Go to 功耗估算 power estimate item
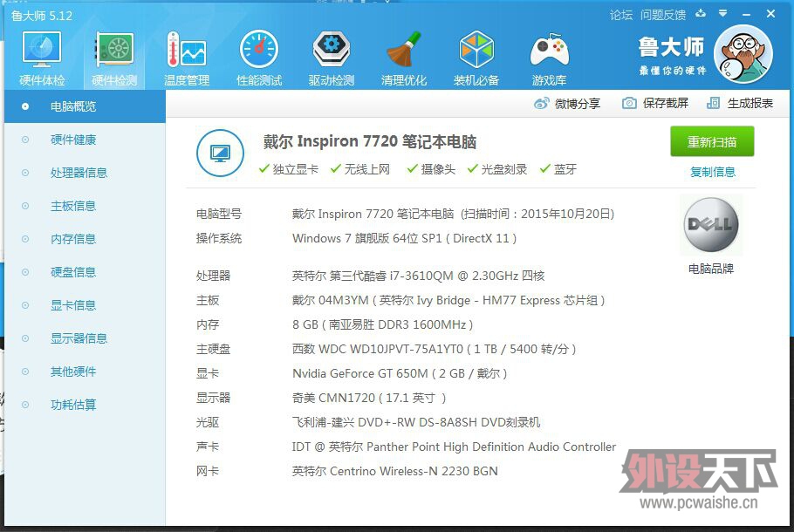Screen dimensions: 794x532 click(73, 405)
